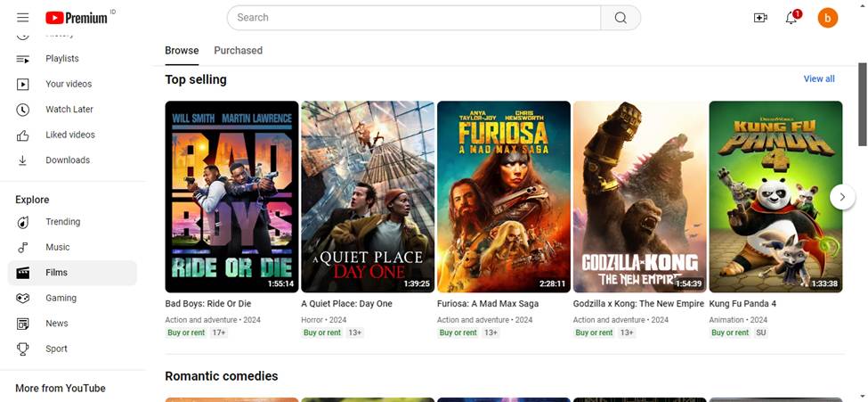Open the A Quiet Place Day One poster
This screenshot has width=868, height=402.
tap(368, 197)
